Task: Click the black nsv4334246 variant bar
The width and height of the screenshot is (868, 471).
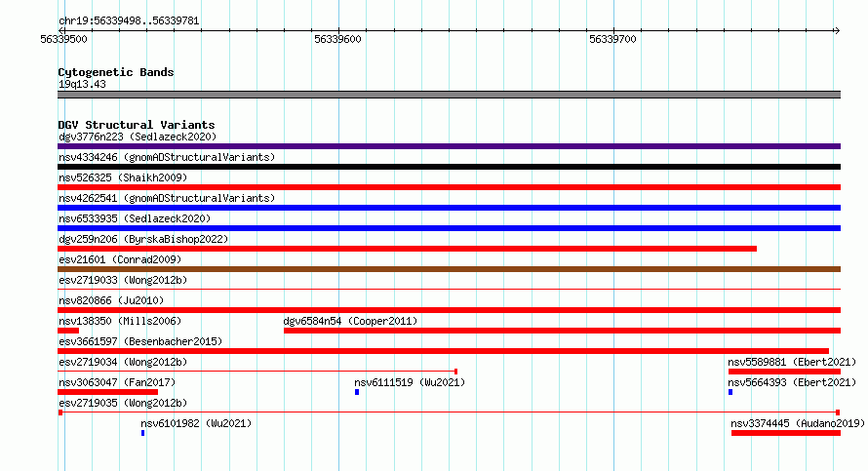Action: coord(449,167)
